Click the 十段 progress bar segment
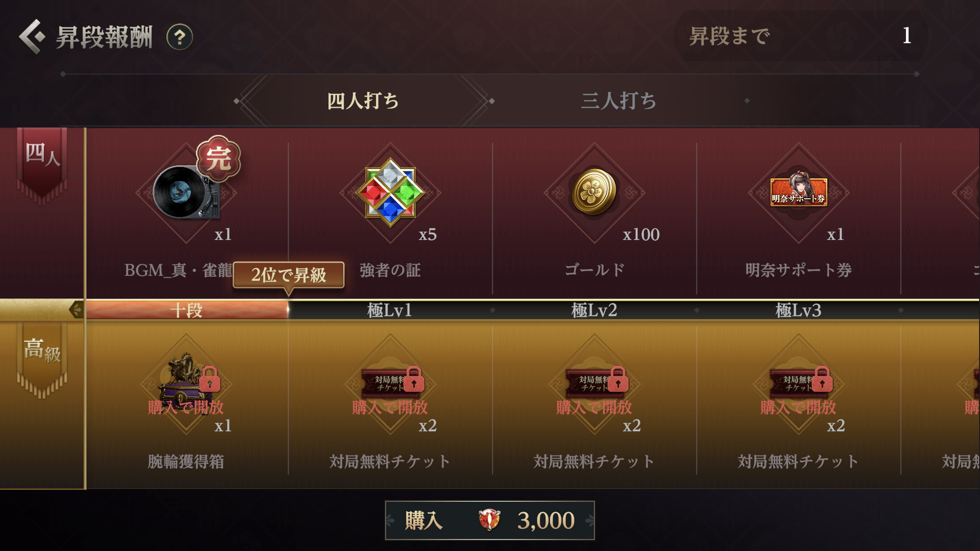Screen dimensions: 980x551 [187, 310]
